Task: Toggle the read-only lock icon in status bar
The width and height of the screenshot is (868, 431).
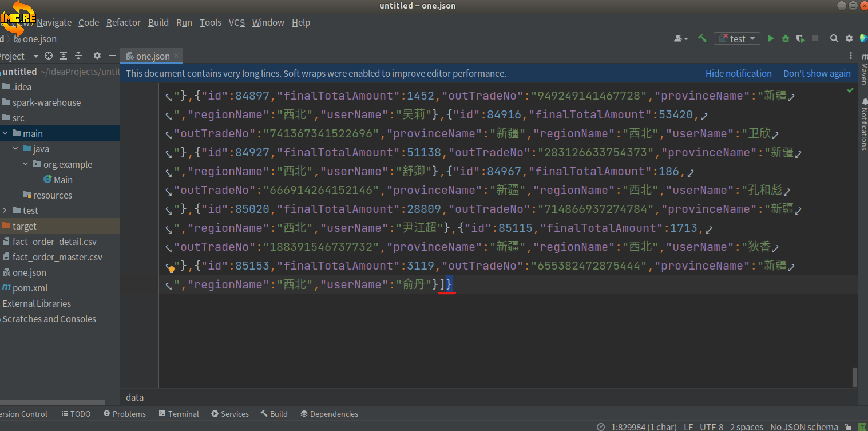Action: [849, 427]
